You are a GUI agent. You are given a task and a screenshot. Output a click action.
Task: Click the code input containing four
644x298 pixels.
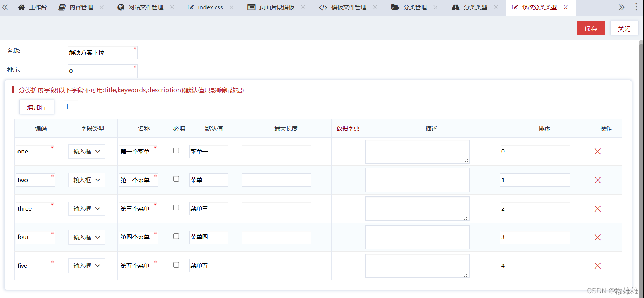[x=35, y=237]
